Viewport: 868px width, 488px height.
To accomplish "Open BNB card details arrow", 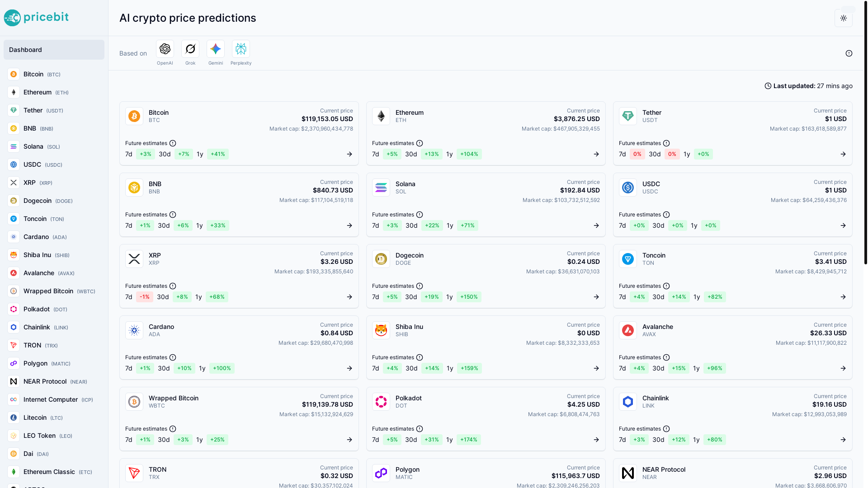I will point(349,225).
